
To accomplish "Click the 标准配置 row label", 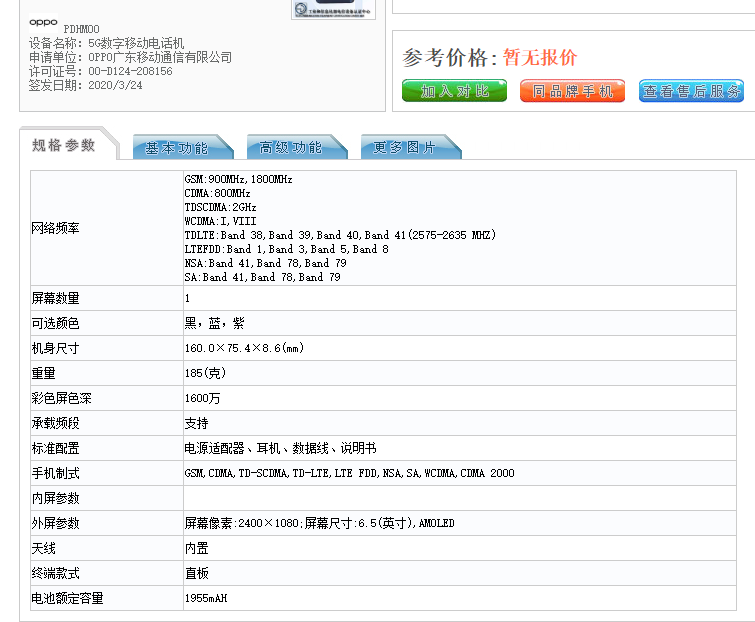I will point(55,449).
